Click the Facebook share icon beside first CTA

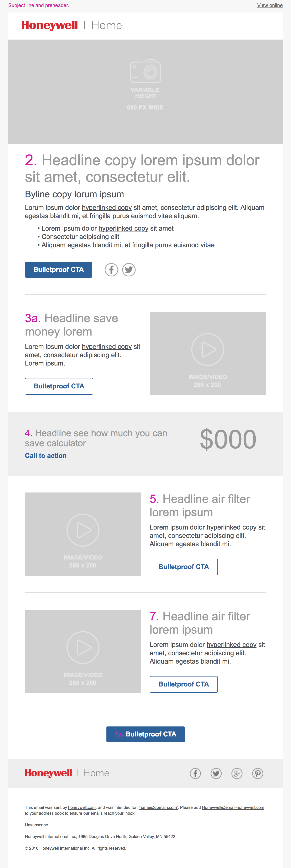[x=111, y=270]
